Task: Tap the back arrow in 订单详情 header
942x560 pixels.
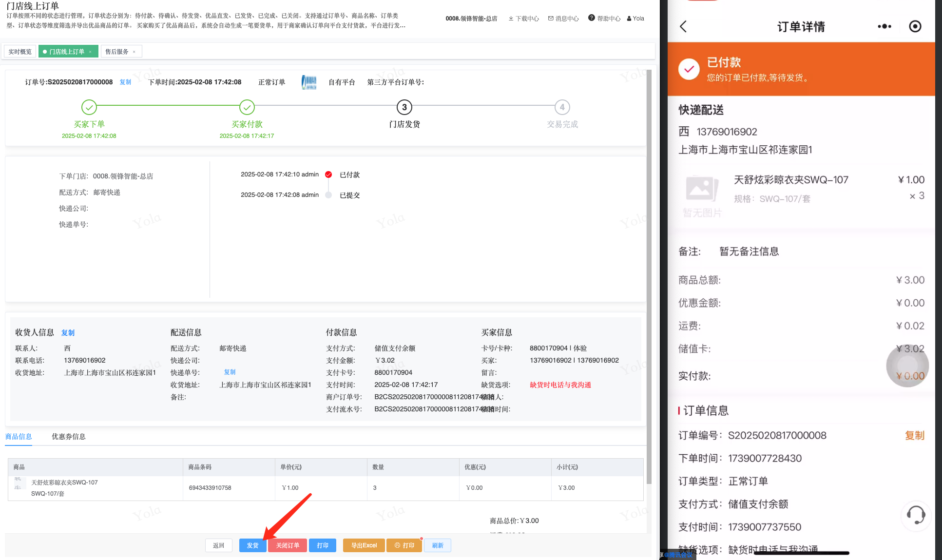Action: tap(683, 26)
